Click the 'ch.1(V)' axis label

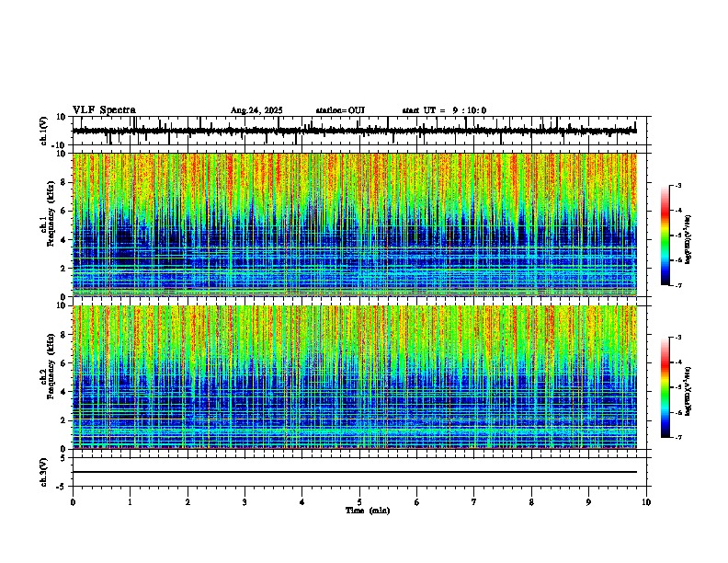pos(44,131)
